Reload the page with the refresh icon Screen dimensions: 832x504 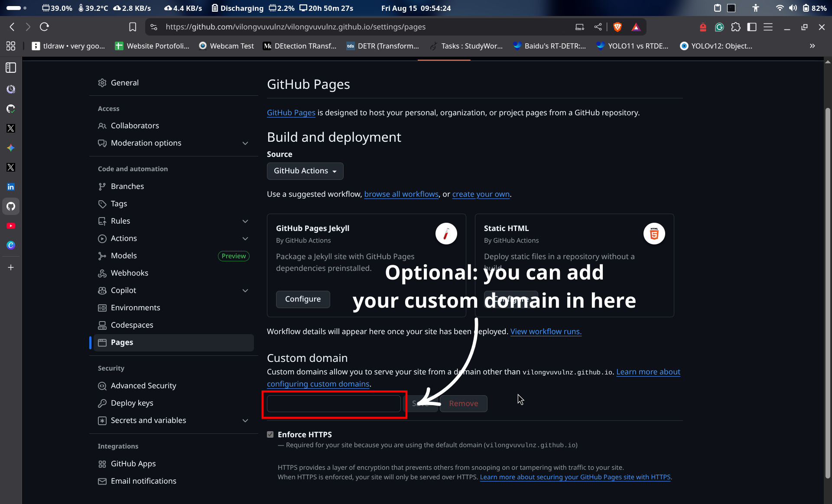44,27
